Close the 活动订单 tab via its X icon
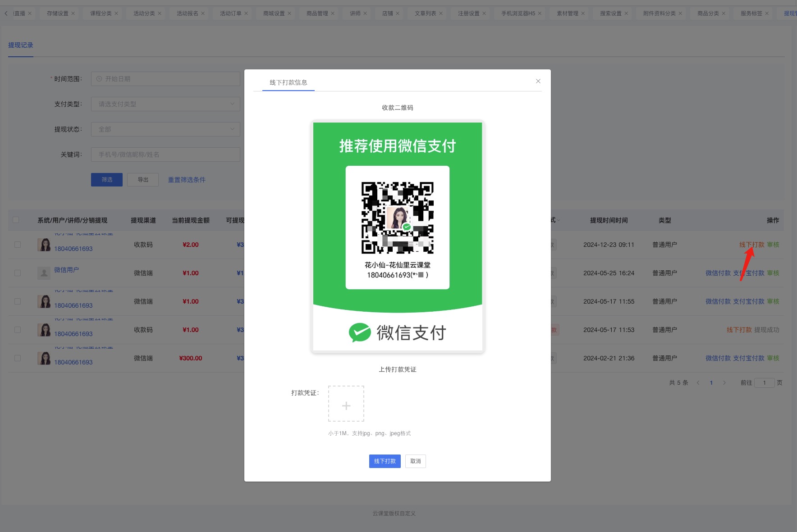797x532 pixels. coord(246,14)
